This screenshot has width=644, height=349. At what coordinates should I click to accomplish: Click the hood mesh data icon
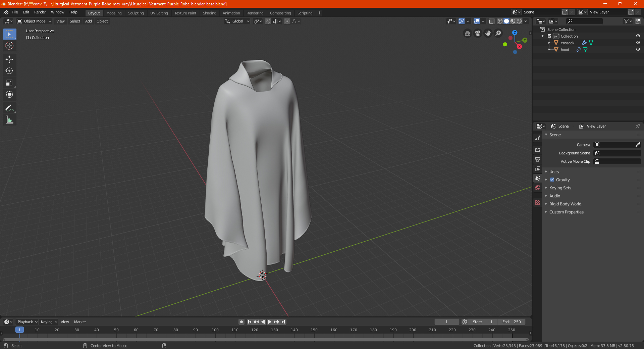click(x=586, y=49)
